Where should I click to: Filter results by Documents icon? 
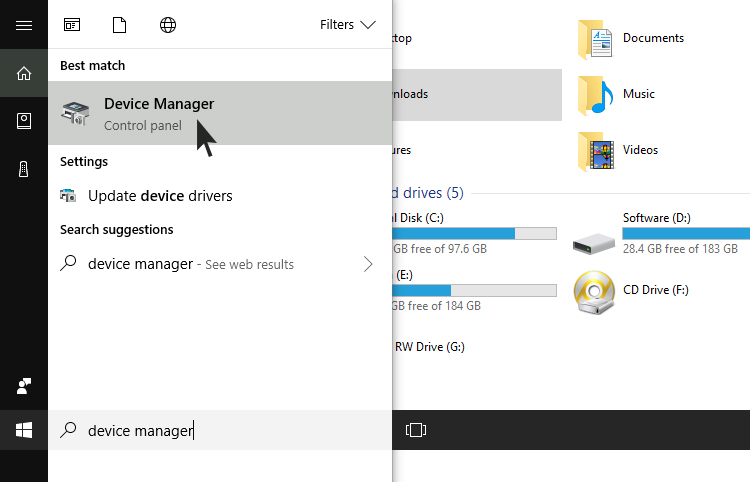pos(120,25)
